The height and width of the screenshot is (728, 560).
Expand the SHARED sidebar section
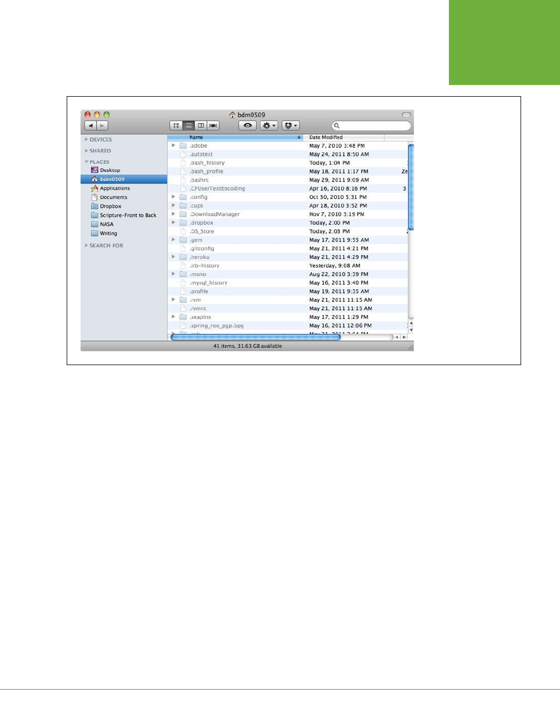[x=87, y=151]
